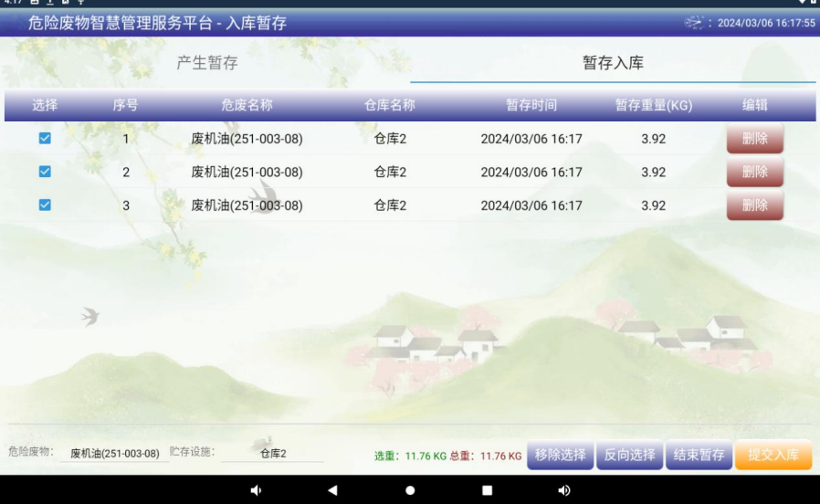
Task: Uncheck the checkbox for row 1
Action: (45, 139)
